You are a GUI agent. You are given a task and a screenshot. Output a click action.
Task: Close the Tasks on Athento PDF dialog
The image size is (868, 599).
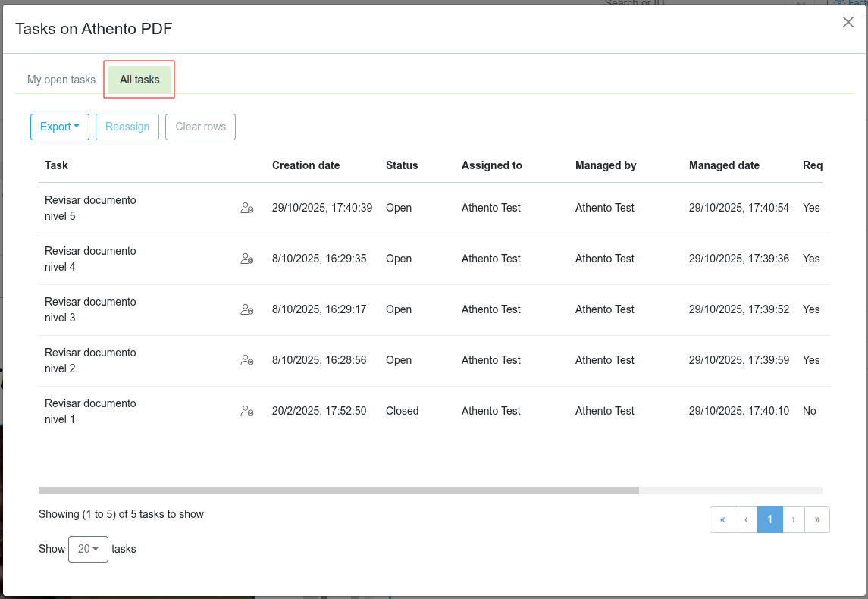(x=848, y=22)
